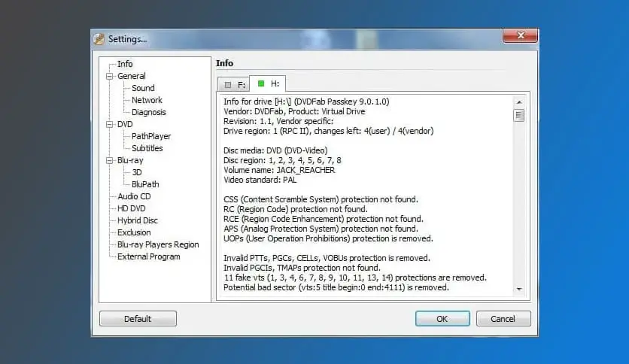Select PathPlayer under DVD
This screenshot has height=364, width=629.
(x=150, y=136)
